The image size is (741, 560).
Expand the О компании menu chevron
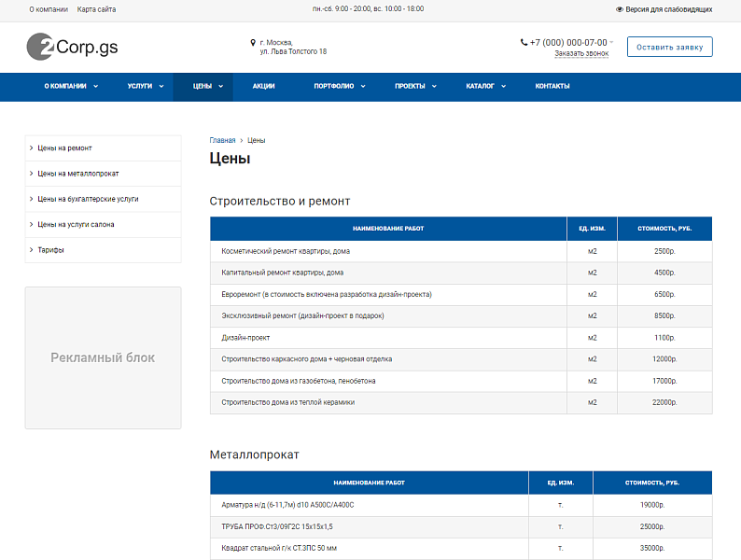(95, 87)
